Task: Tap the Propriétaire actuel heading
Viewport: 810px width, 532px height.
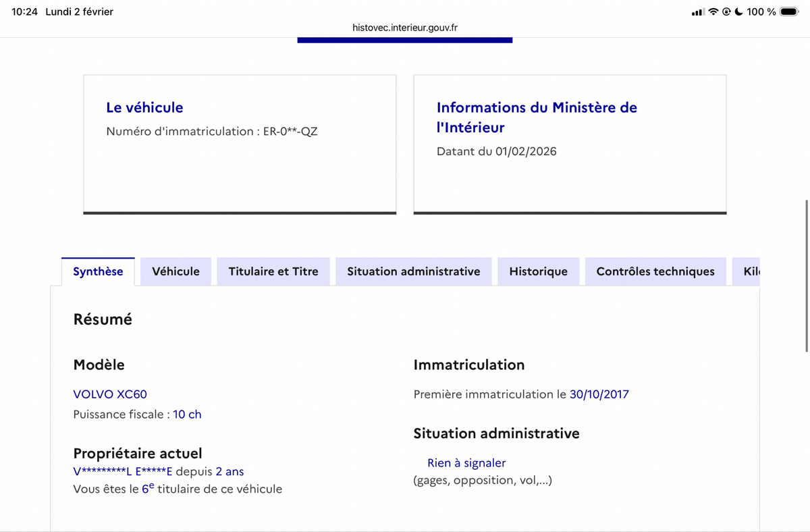Action: pos(138,454)
